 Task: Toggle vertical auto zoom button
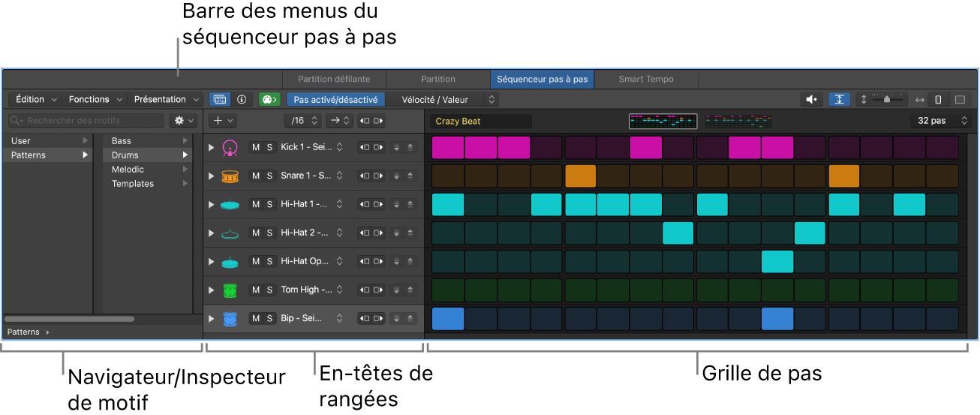pyautogui.click(x=840, y=99)
